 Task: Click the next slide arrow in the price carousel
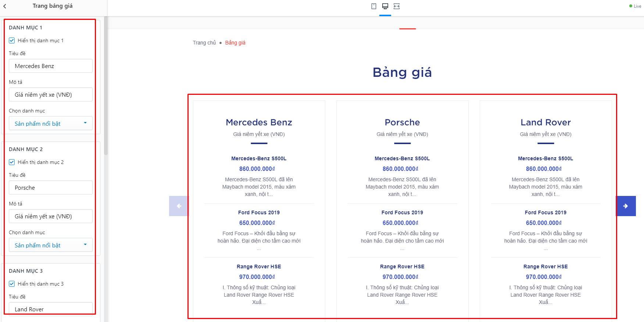(626, 206)
